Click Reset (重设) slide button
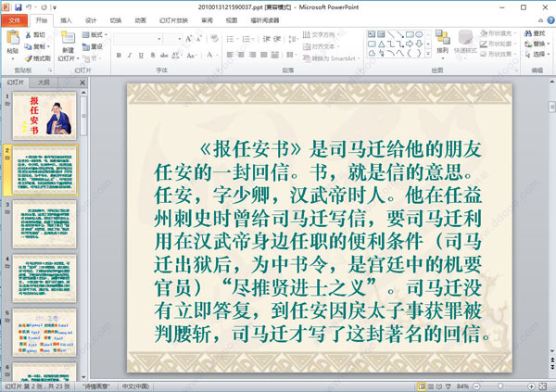The width and height of the screenshot is (556, 392). [92, 46]
